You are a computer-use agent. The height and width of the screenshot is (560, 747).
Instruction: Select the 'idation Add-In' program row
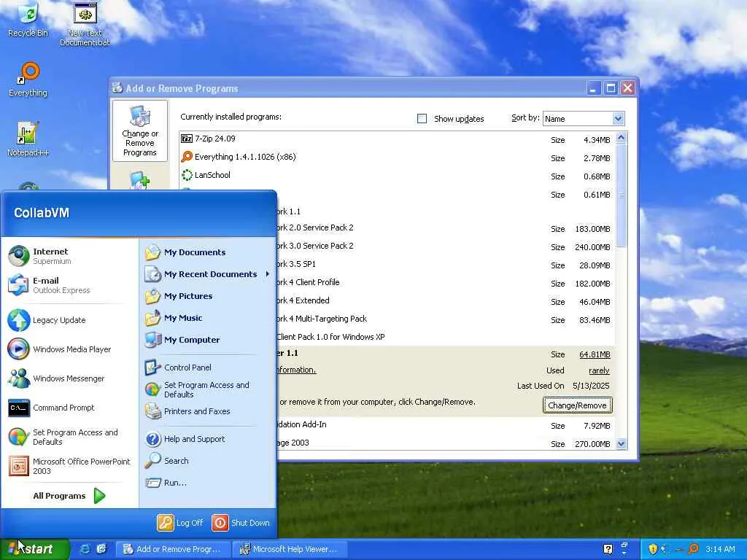pyautogui.click(x=446, y=425)
